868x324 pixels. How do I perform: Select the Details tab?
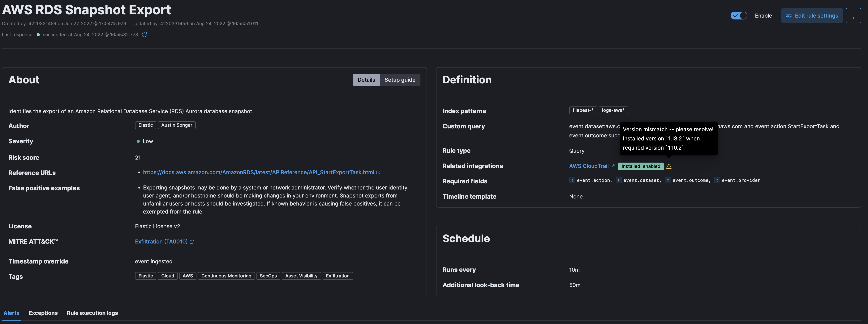coord(366,80)
